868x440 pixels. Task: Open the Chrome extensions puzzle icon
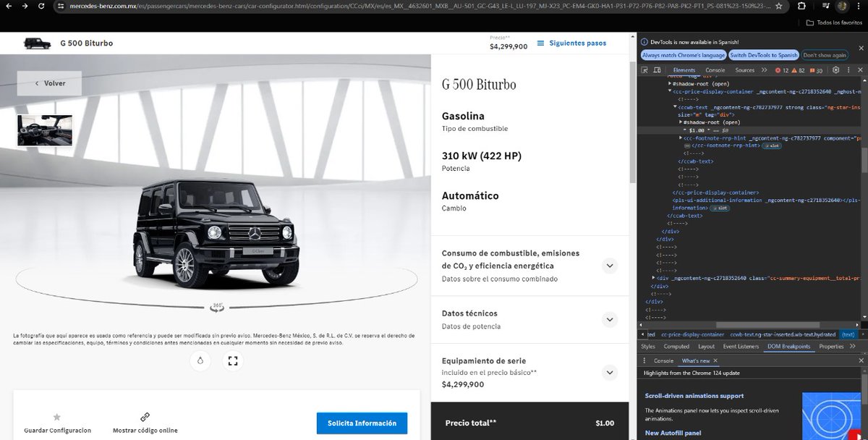(x=800, y=6)
